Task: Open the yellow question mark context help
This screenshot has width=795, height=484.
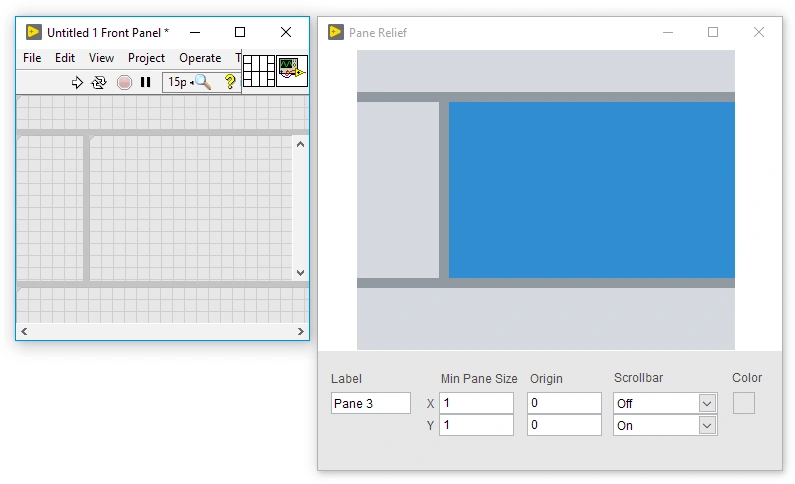Action: pyautogui.click(x=230, y=82)
